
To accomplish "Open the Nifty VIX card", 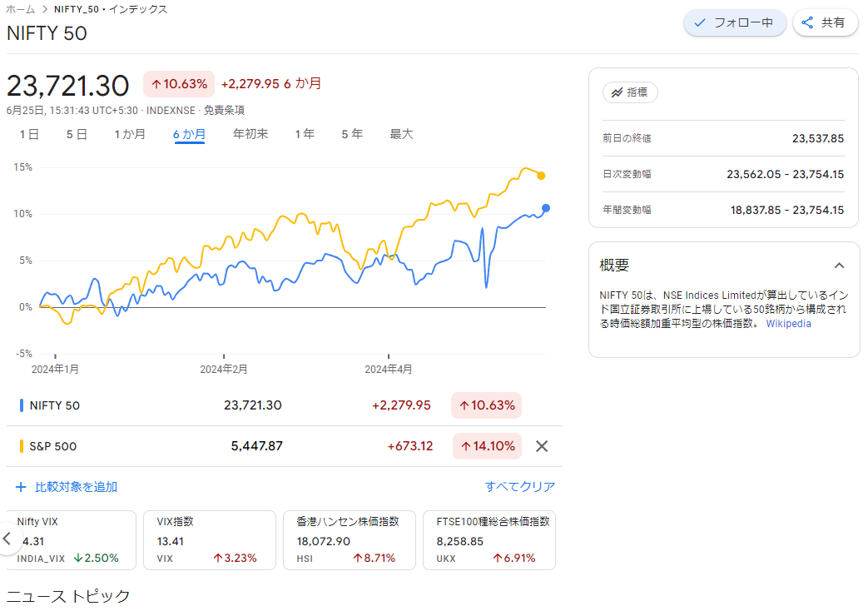I will click(71, 540).
